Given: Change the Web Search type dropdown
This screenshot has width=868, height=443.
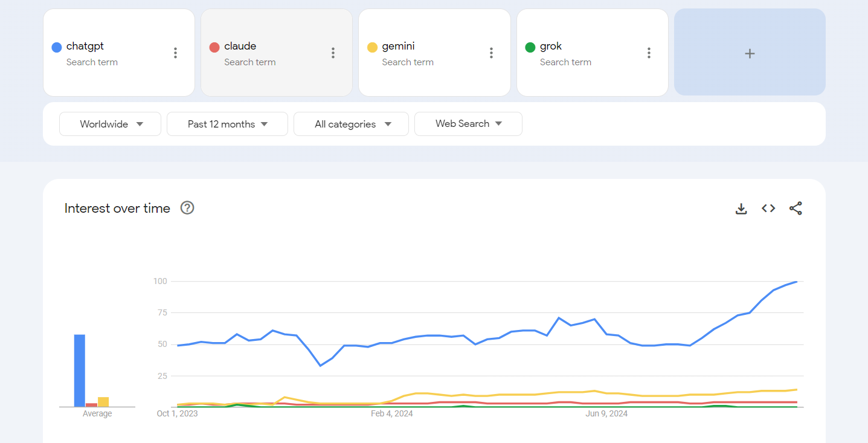Looking at the screenshot, I should coord(468,124).
